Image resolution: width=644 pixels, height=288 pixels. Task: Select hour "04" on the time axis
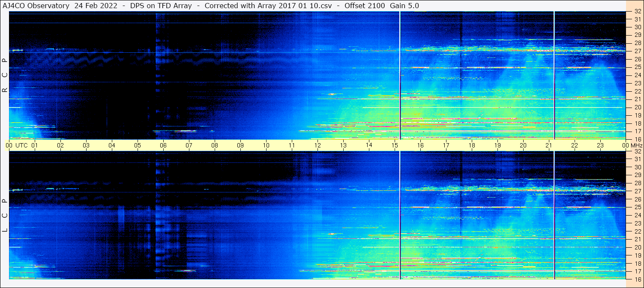(x=112, y=145)
